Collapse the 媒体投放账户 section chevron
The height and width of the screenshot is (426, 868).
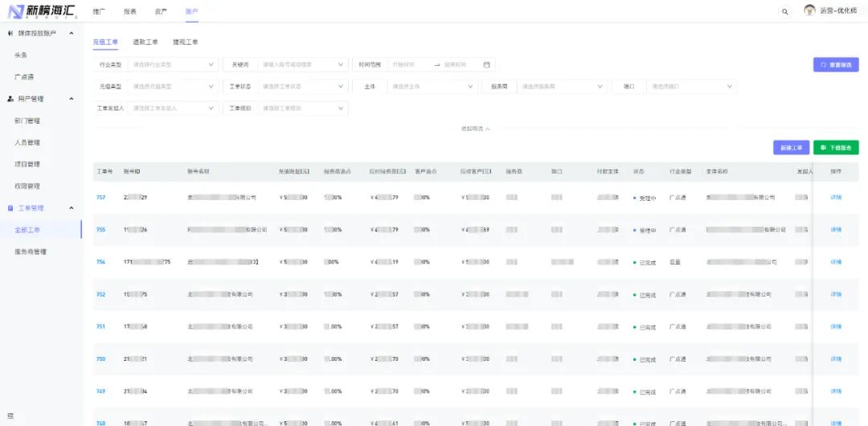tap(72, 34)
